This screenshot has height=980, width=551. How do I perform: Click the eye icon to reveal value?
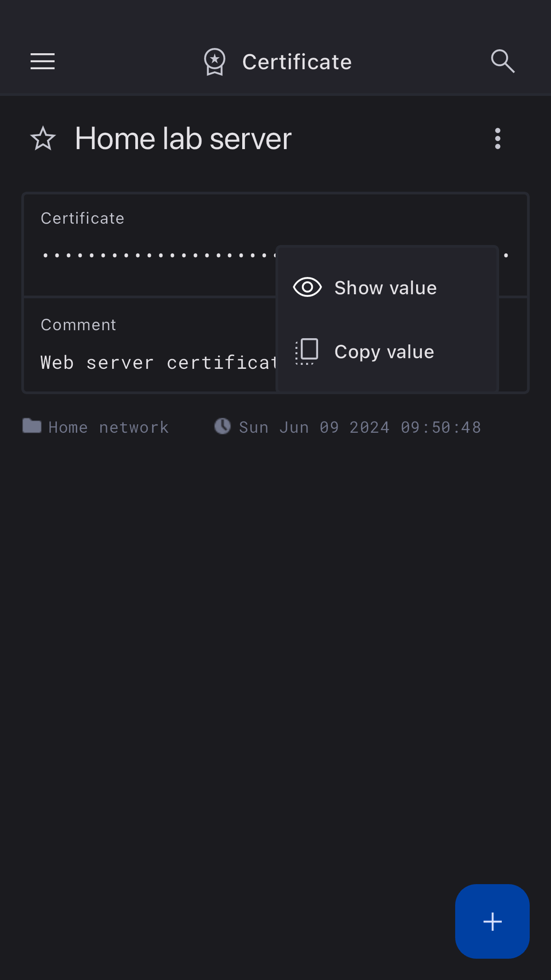click(x=307, y=288)
